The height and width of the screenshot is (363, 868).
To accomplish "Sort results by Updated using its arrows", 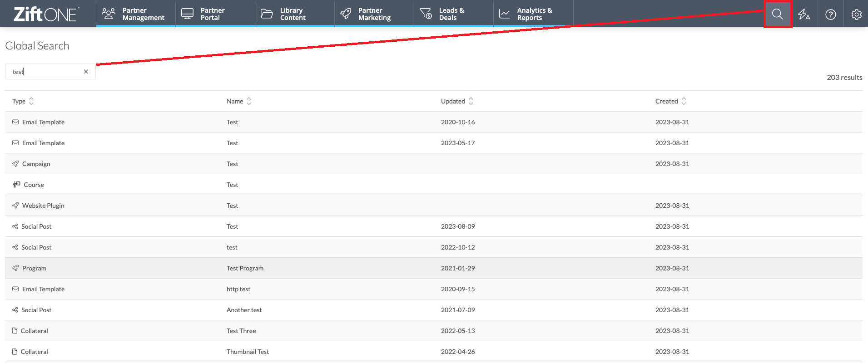I will [x=471, y=101].
